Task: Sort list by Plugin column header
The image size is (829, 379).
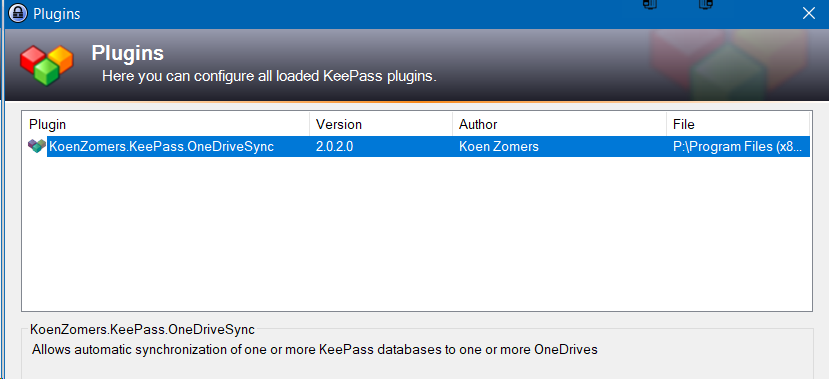Action: 165,124
